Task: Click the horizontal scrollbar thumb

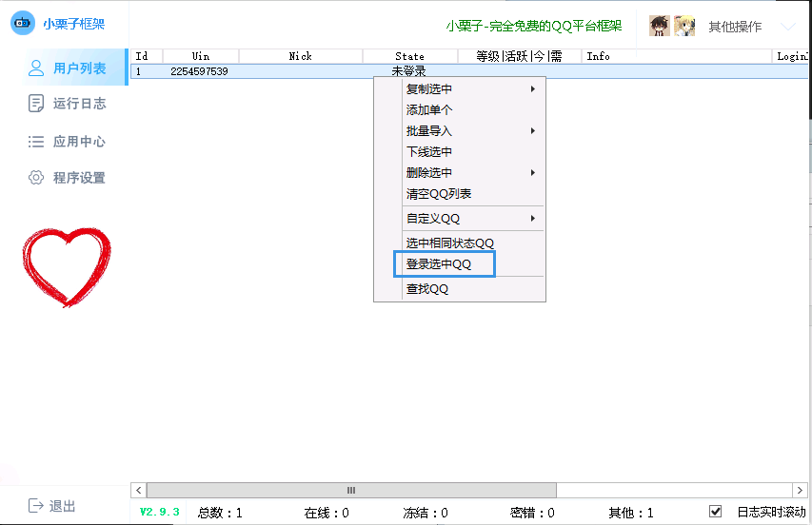Action: point(351,490)
